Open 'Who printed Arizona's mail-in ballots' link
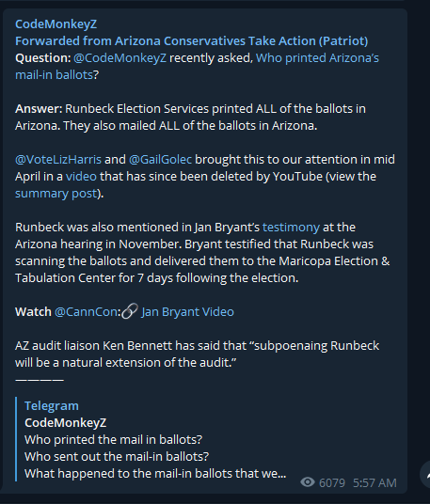This screenshot has width=430, height=504. tap(197, 66)
